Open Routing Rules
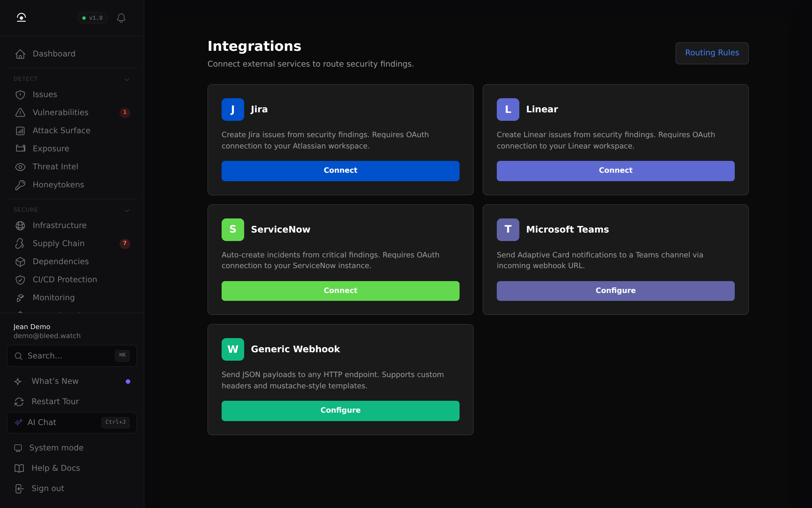Image resolution: width=812 pixels, height=508 pixels. [712, 53]
